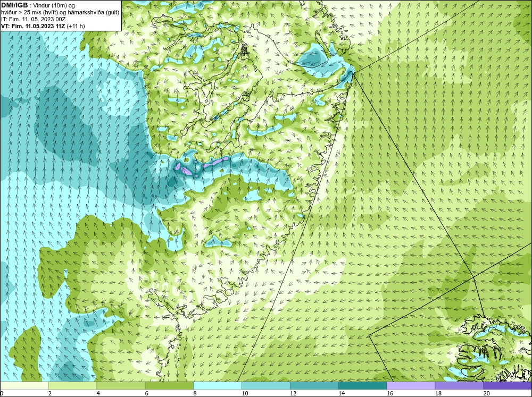
Task: Click the 'VT: Fim. 11.05.2023 11Z' line
Action: [33, 26]
